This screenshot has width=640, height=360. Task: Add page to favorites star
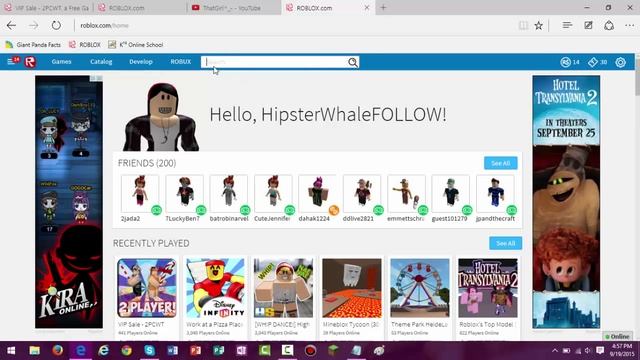[539, 25]
